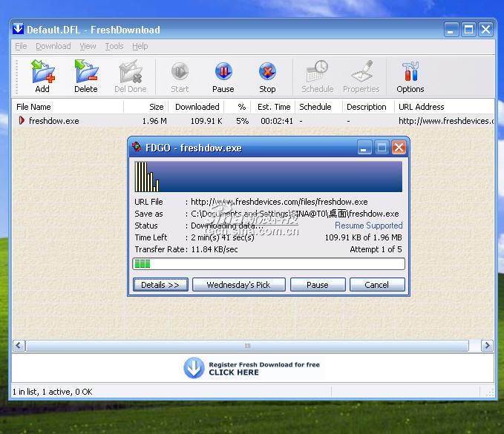The width and height of the screenshot is (504, 434).
Task: Stop the download with Stop icon
Action: coord(267,71)
